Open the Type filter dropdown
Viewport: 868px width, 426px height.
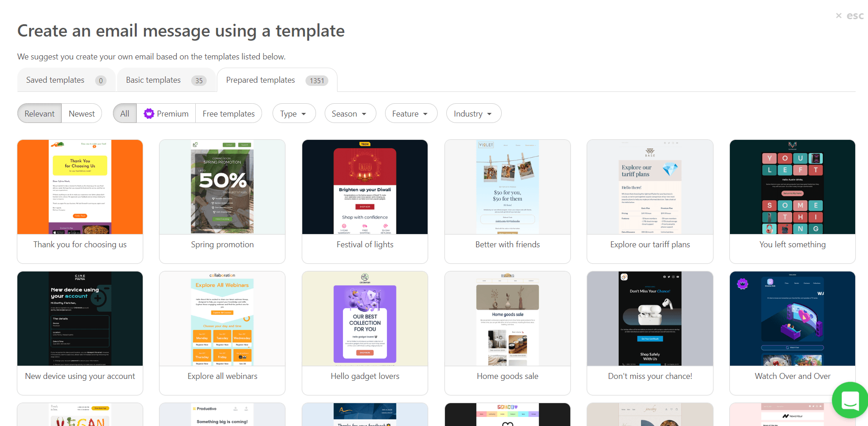point(294,113)
